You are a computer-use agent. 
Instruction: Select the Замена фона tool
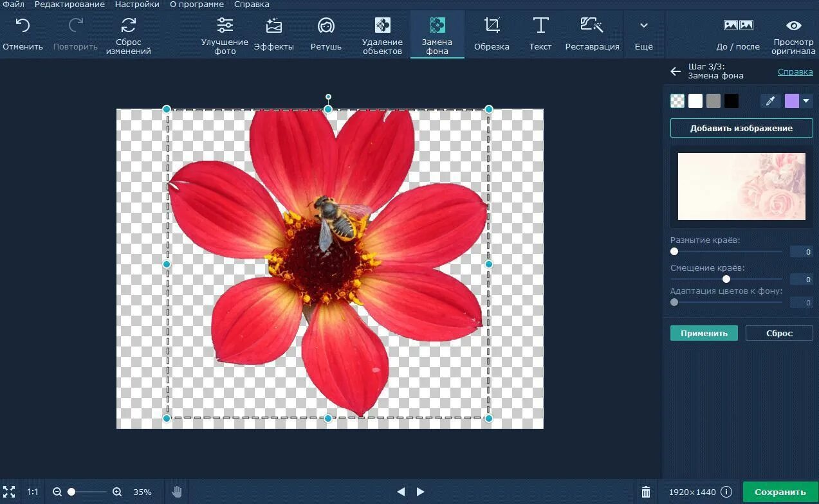coord(437,35)
